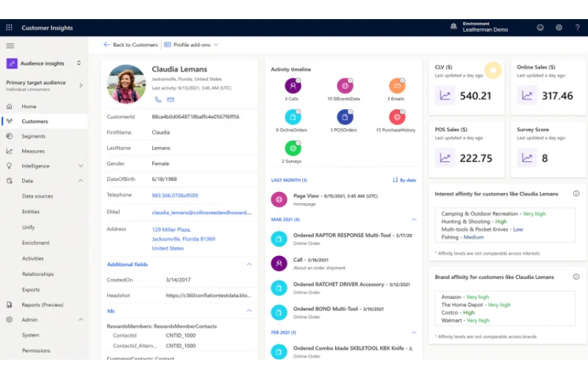Screen dimensions: 588x379
Task: Filter timeline by 9 OnlineOrders icon
Action: 293,117
